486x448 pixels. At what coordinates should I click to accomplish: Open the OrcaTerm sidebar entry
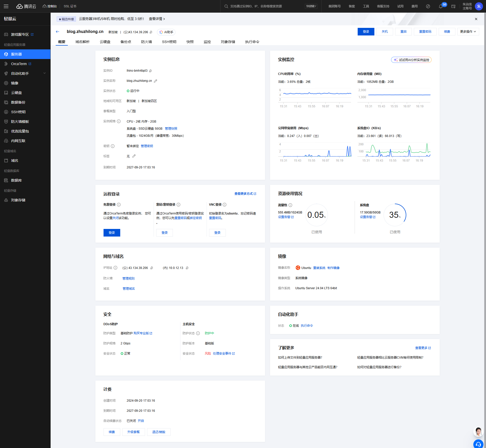(x=25, y=64)
